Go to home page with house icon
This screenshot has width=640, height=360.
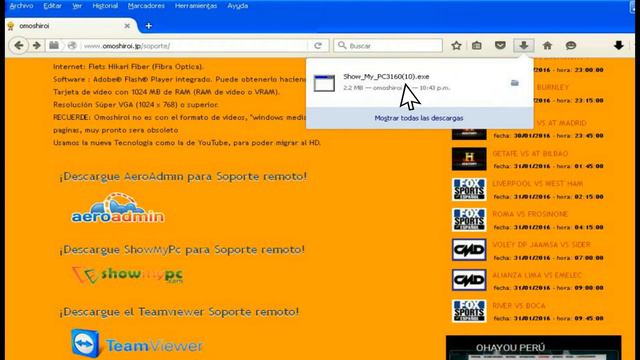point(547,46)
